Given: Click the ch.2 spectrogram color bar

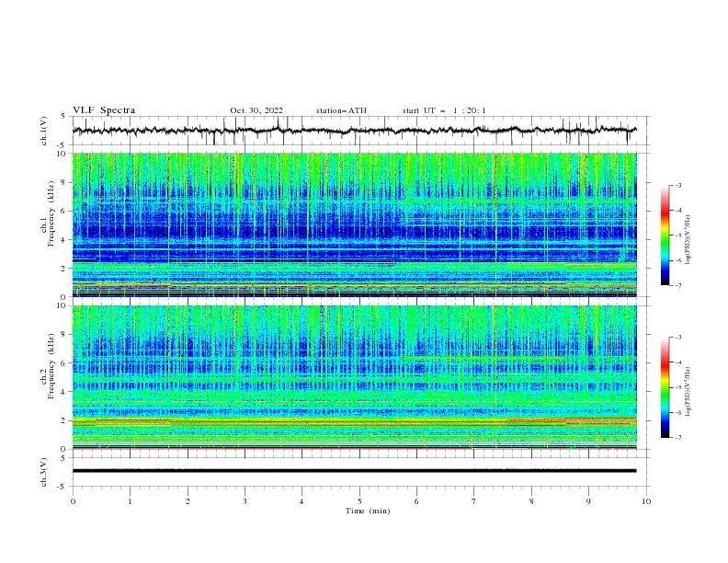Looking at the screenshot, I should (x=665, y=387).
